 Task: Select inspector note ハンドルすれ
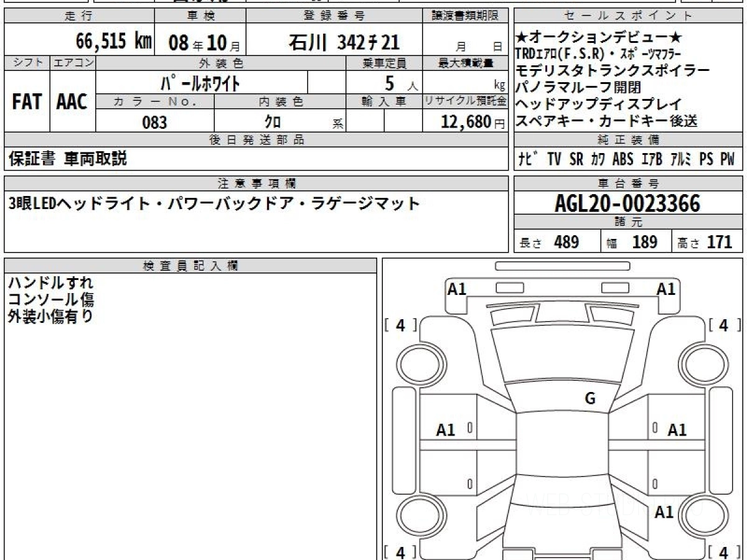click(x=50, y=283)
